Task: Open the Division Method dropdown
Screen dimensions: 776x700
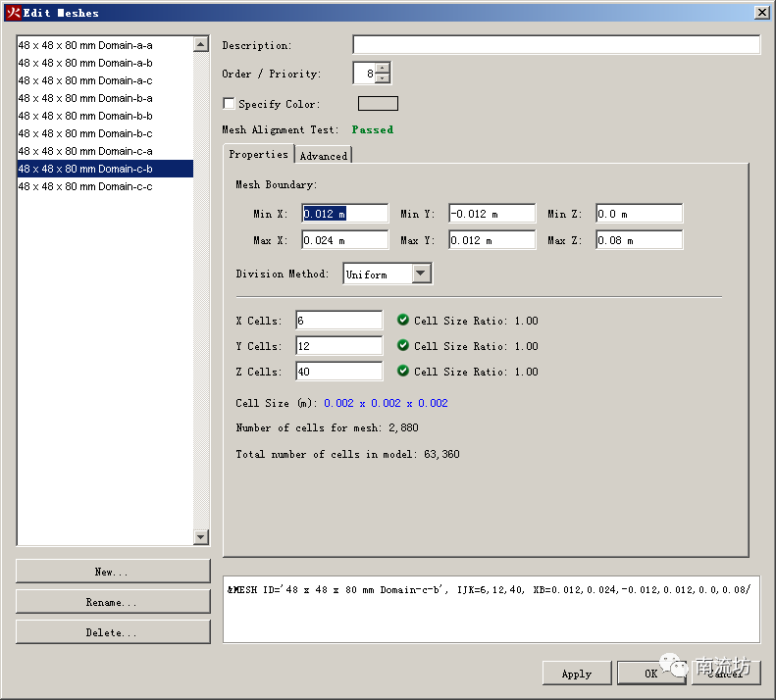Action: [421, 275]
